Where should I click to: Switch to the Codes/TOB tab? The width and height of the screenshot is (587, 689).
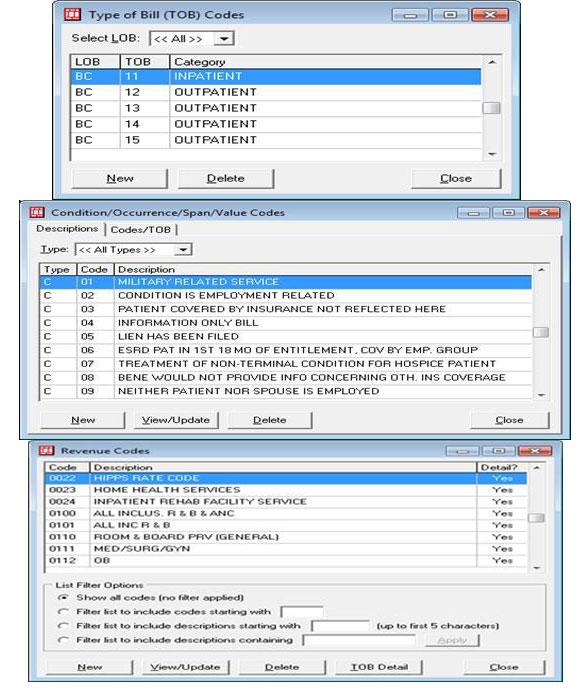click(x=141, y=229)
